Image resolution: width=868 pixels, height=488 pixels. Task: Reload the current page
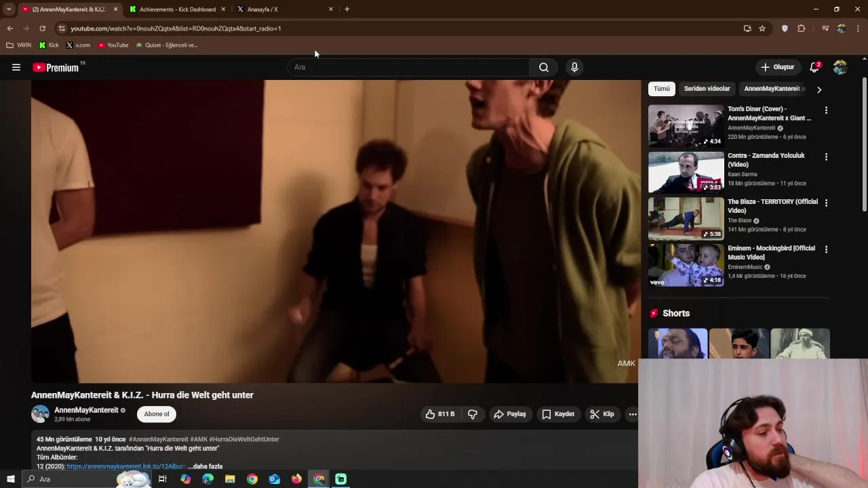click(x=43, y=28)
